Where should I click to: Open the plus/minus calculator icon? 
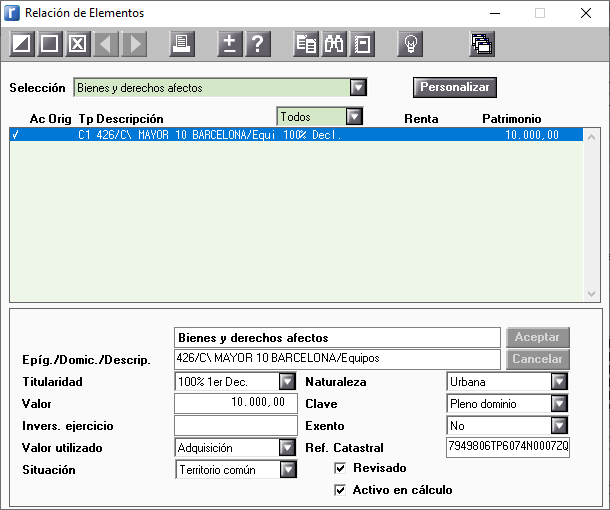pos(230,44)
